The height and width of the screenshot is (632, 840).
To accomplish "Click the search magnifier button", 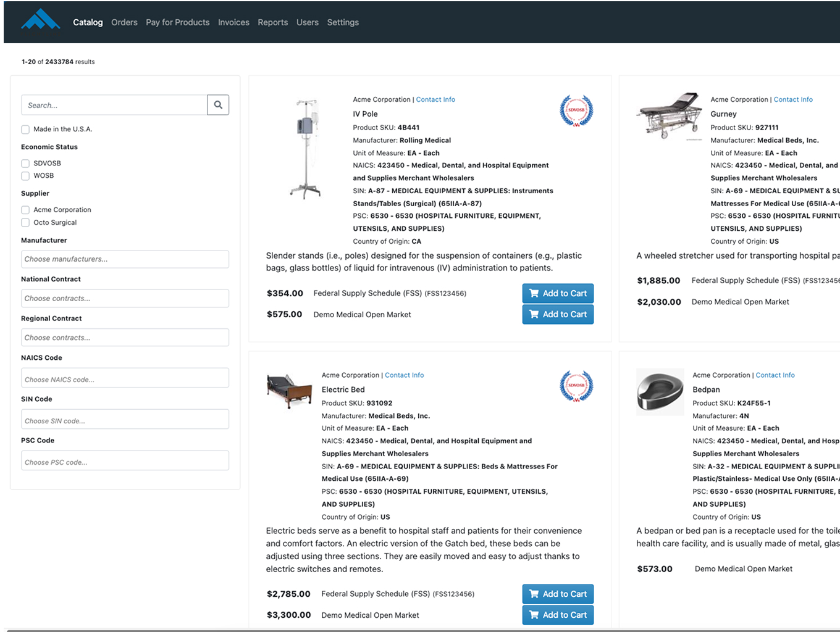I will click(x=218, y=105).
